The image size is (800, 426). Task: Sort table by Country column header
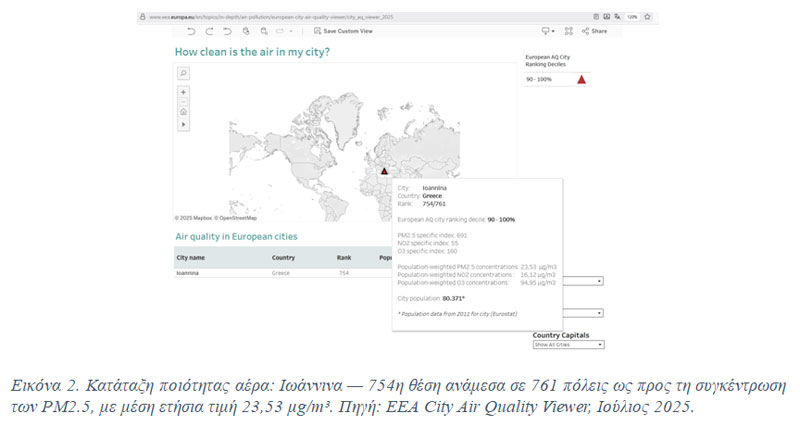pos(283,257)
